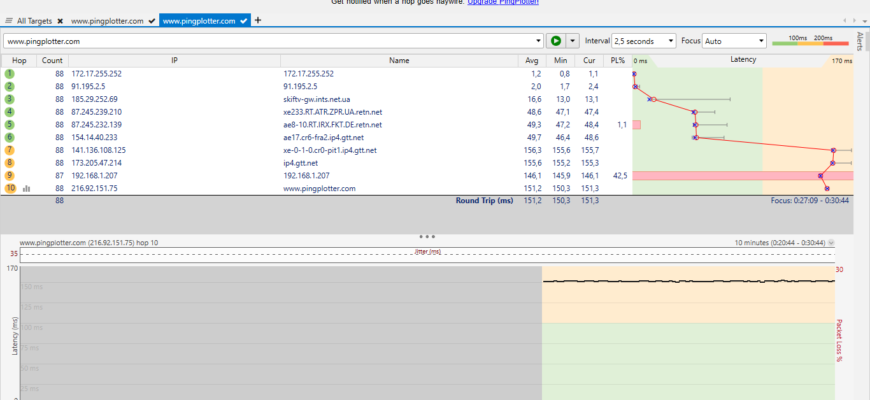Click the black latency line in timeline graph

(x=689, y=281)
